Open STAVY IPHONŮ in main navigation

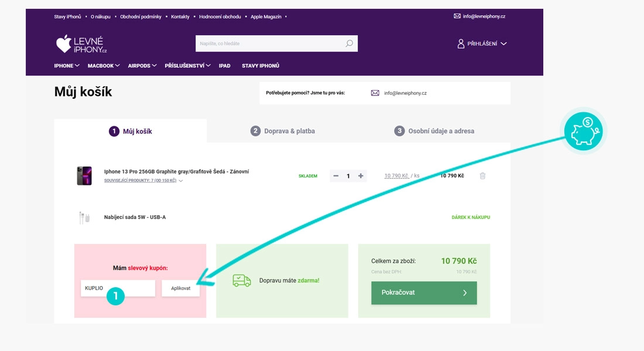(261, 66)
